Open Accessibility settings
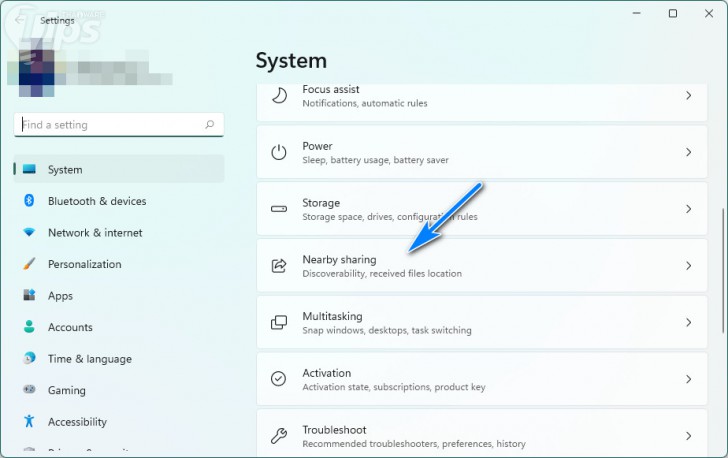728x458 pixels. pyautogui.click(x=119, y=422)
